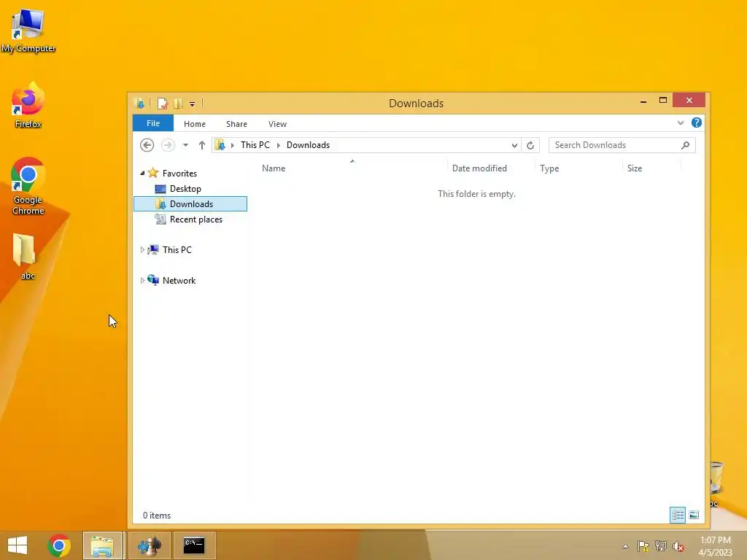Open the Windows Start button
The width and height of the screenshot is (747, 560).
[18, 545]
